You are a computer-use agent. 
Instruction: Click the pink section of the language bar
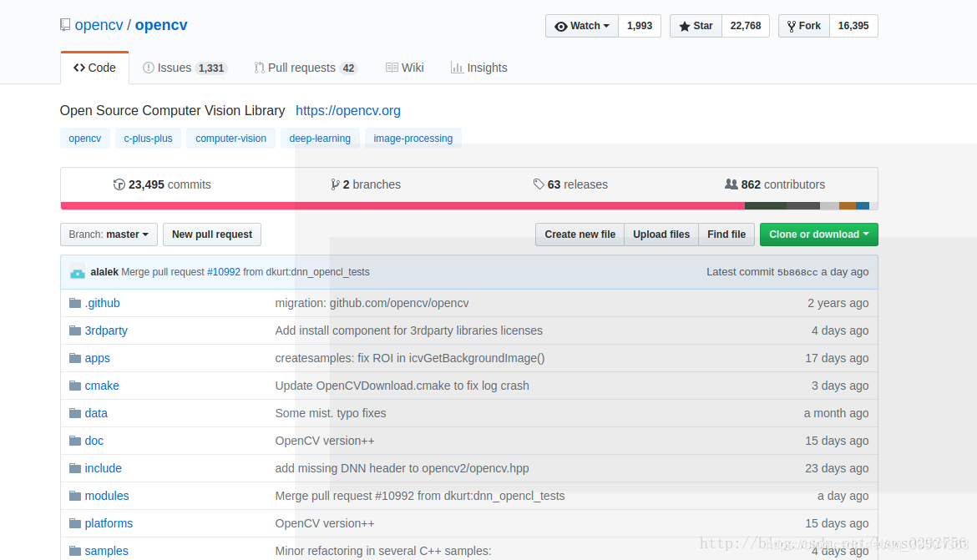(402, 205)
